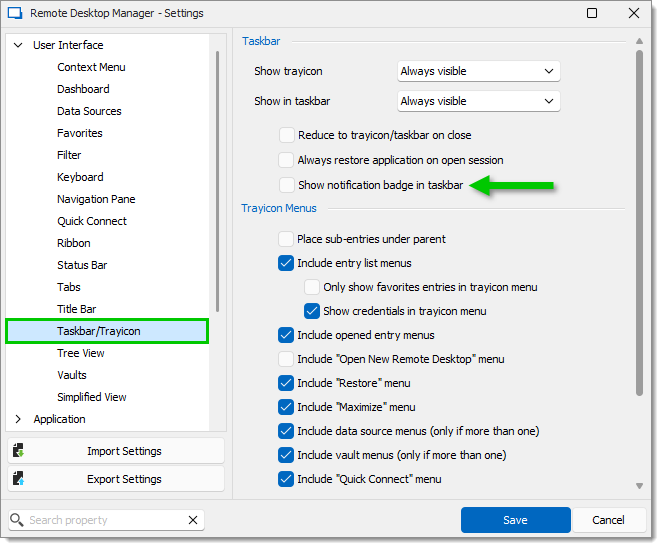
Task: Maximize the Settings window
Action: coord(592,13)
